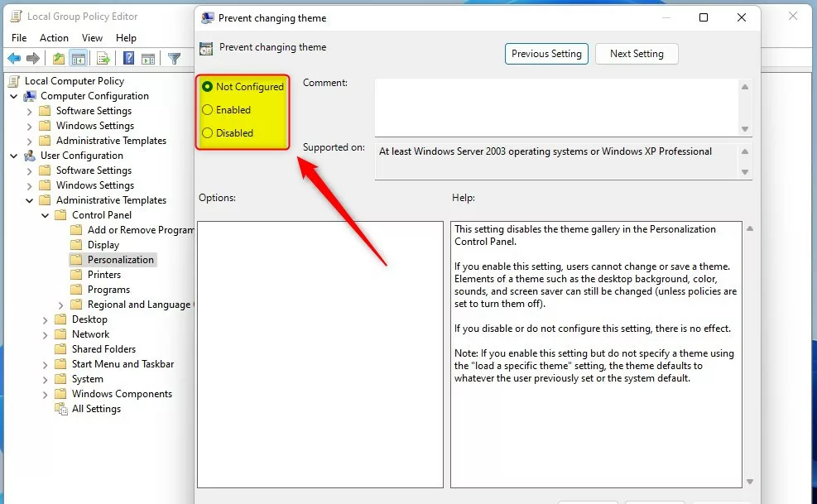
Task: Maximize the Prevent changing theme dialog
Action: point(704,17)
